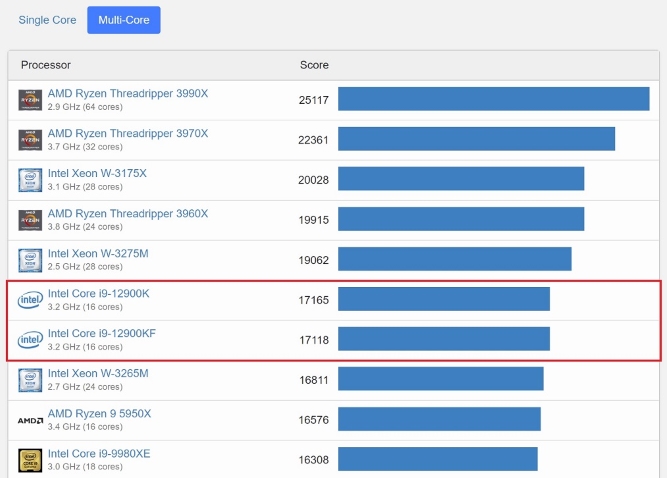This screenshot has height=478, width=667.
Task: Click the Processor column header
Action: click(46, 65)
